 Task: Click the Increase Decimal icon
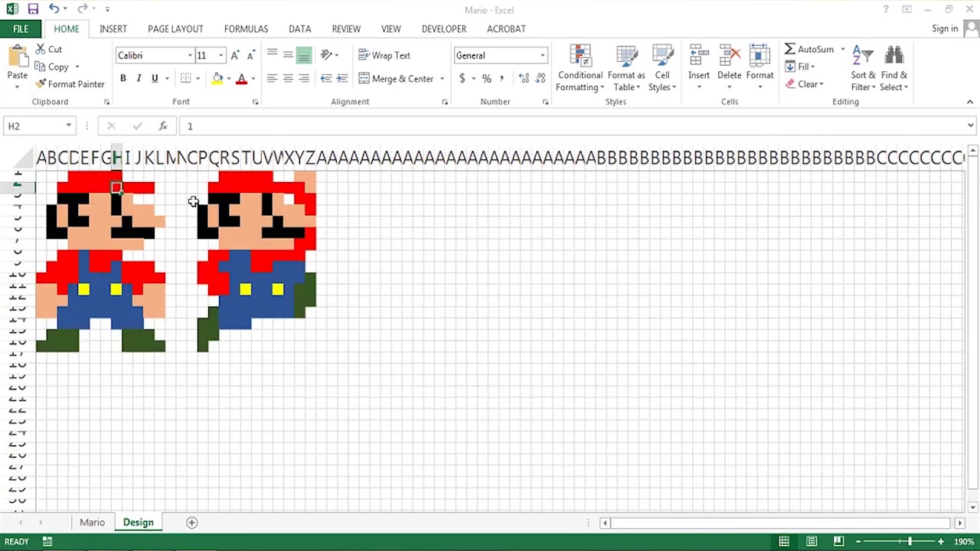[x=524, y=78]
